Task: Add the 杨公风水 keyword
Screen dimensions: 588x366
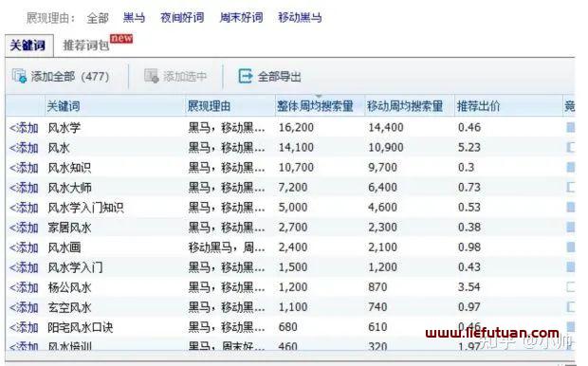Action: click(x=24, y=287)
